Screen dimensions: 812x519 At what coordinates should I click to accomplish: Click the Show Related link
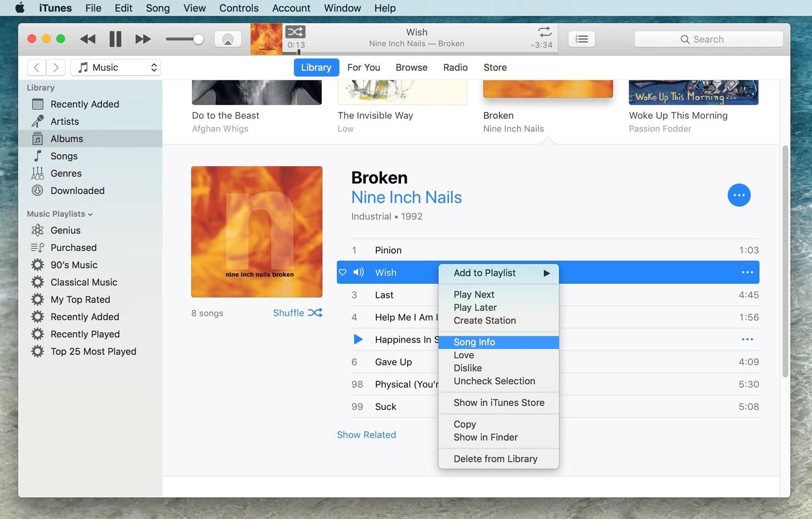(366, 435)
